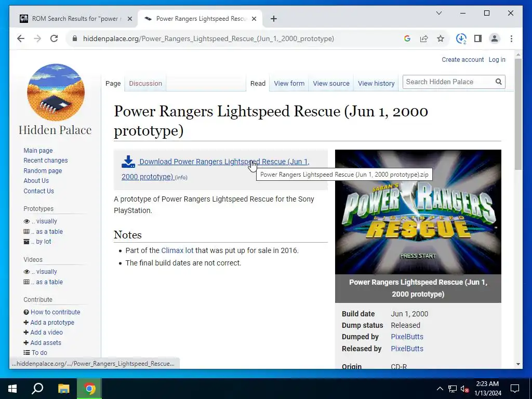Click the address bar URL
Viewport: 532px width, 399px height.
[208, 38]
